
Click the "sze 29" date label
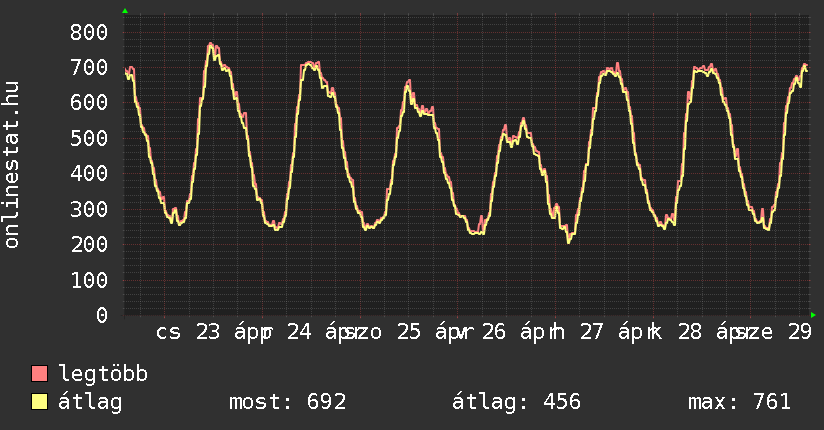coord(775,333)
